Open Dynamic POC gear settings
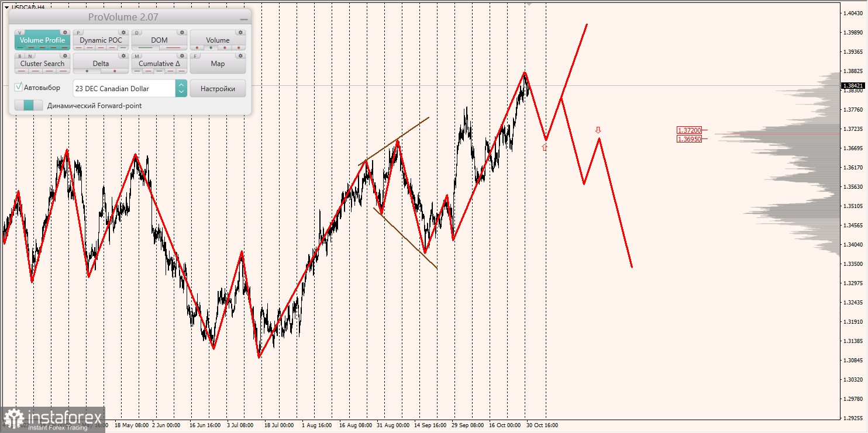Viewport: 868px width, 433px height. [123, 32]
